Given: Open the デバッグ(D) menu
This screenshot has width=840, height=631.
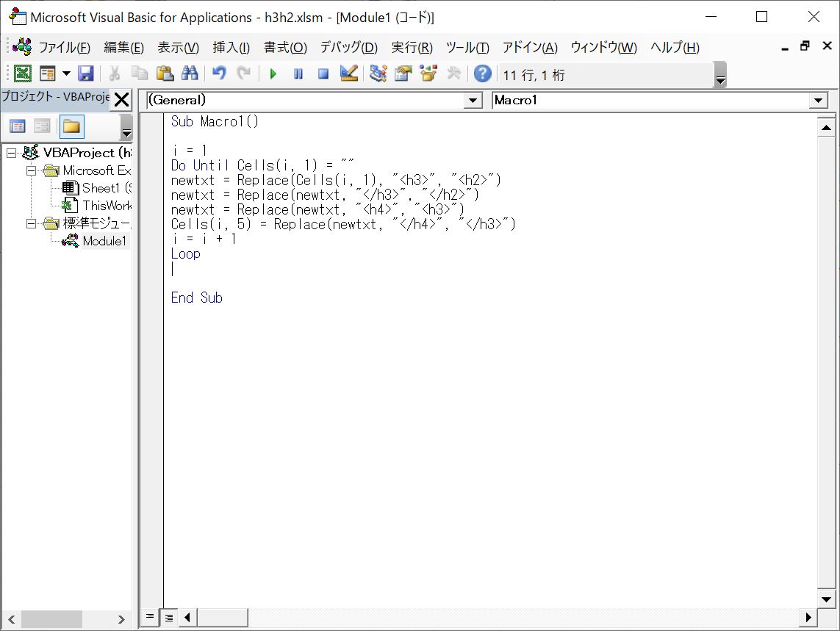Looking at the screenshot, I should (349, 48).
